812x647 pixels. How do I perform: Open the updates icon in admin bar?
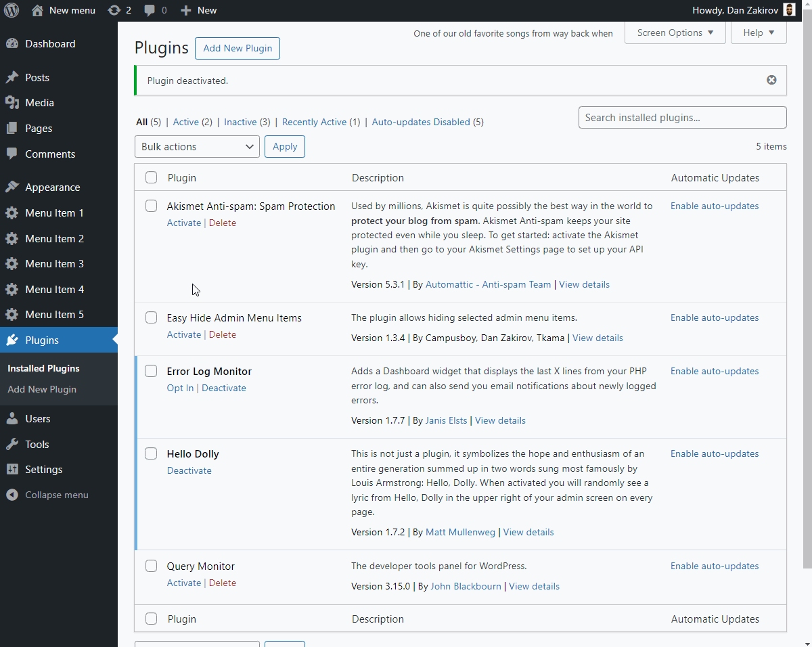114,10
